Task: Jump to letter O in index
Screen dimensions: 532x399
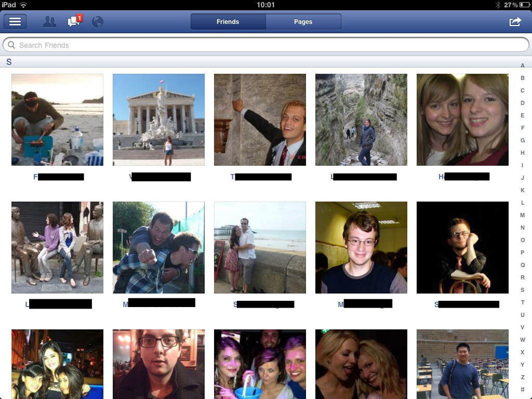Action: [523, 240]
